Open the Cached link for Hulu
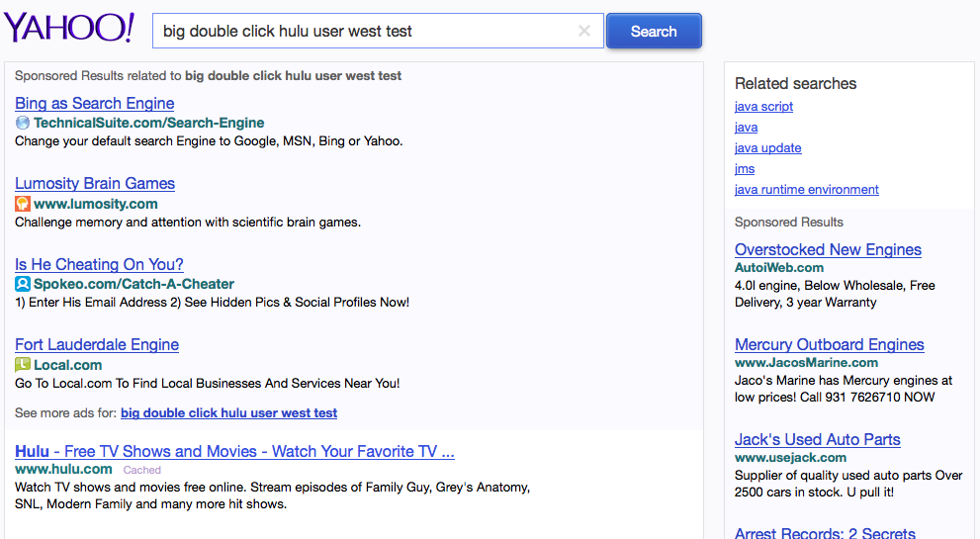 (141, 470)
